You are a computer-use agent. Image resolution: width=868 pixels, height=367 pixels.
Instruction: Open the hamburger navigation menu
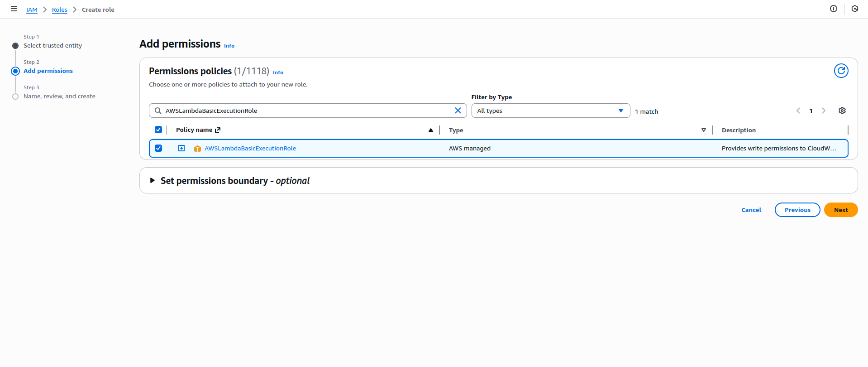(x=14, y=9)
